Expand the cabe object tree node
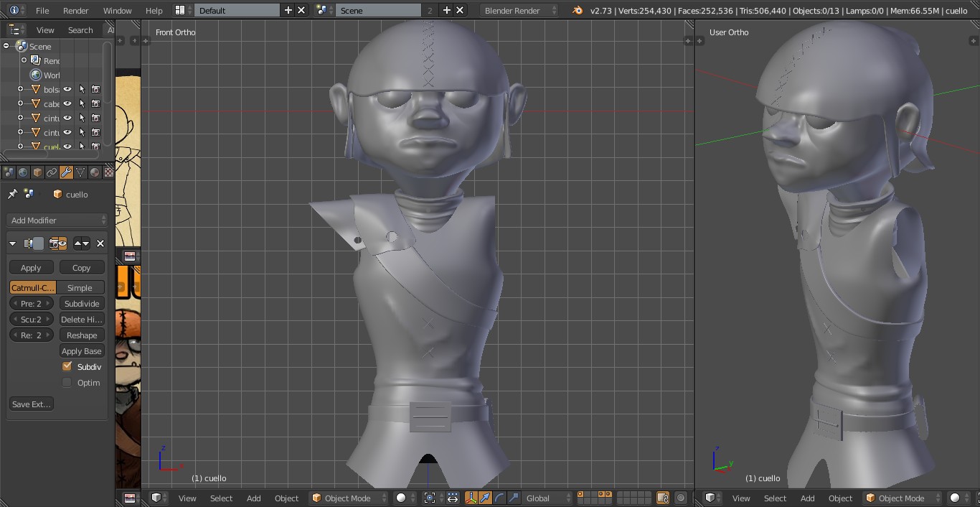Image resolution: width=980 pixels, height=507 pixels. [x=21, y=103]
